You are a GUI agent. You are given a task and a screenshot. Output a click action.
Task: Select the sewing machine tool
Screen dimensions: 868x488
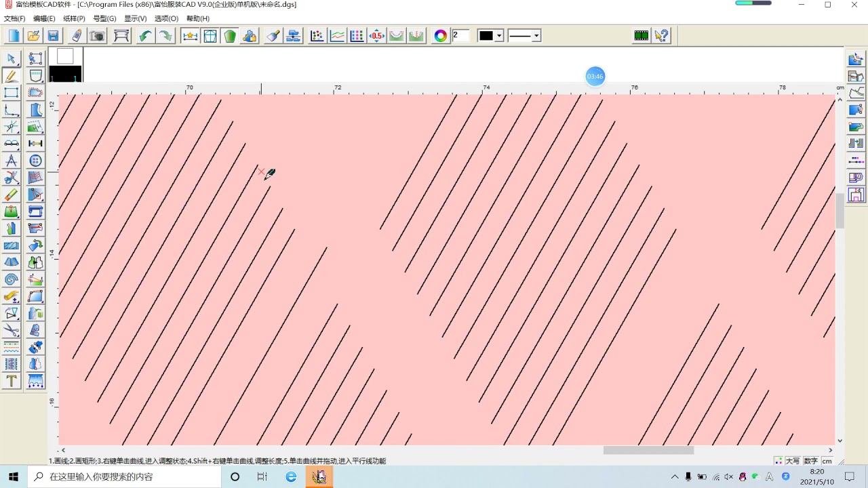click(x=35, y=211)
